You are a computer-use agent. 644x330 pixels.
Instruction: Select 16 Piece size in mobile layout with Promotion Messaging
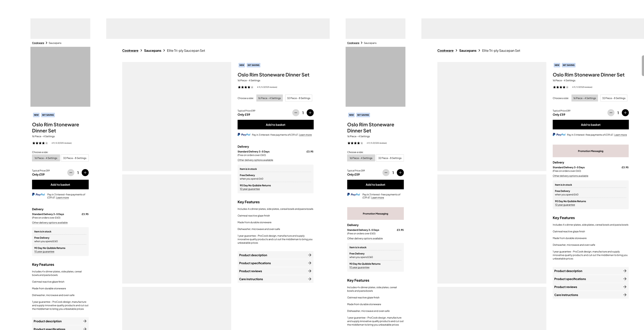coord(361,158)
